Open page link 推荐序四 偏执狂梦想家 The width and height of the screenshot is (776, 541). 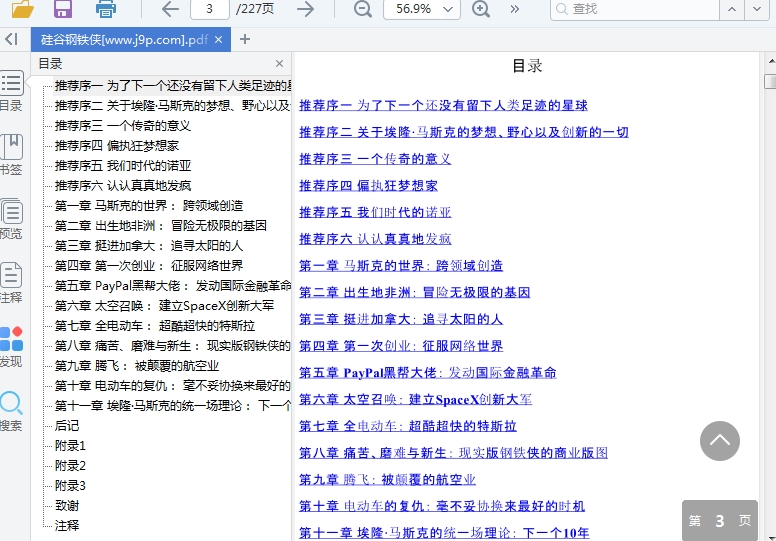(x=369, y=186)
